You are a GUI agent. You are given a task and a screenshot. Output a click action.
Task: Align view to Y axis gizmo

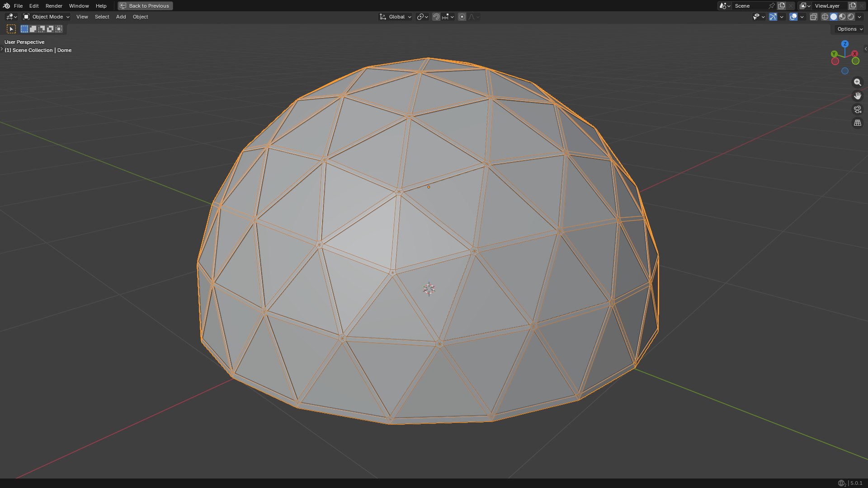click(834, 54)
